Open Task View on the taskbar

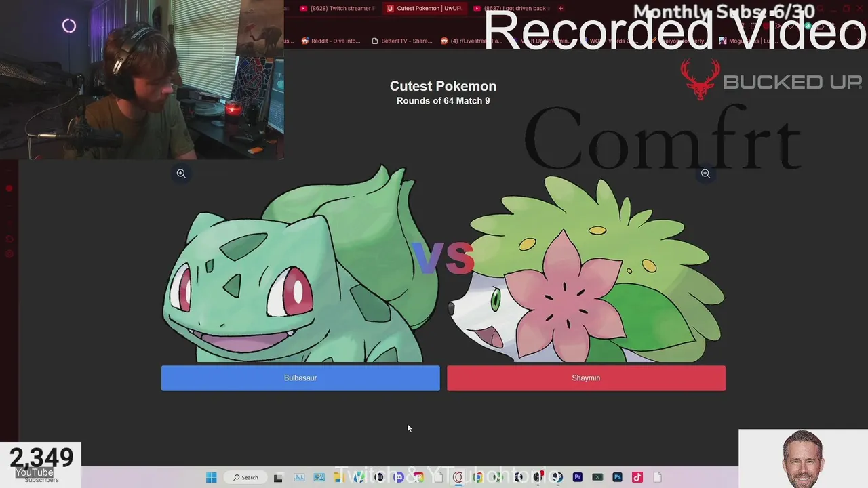[278, 477]
